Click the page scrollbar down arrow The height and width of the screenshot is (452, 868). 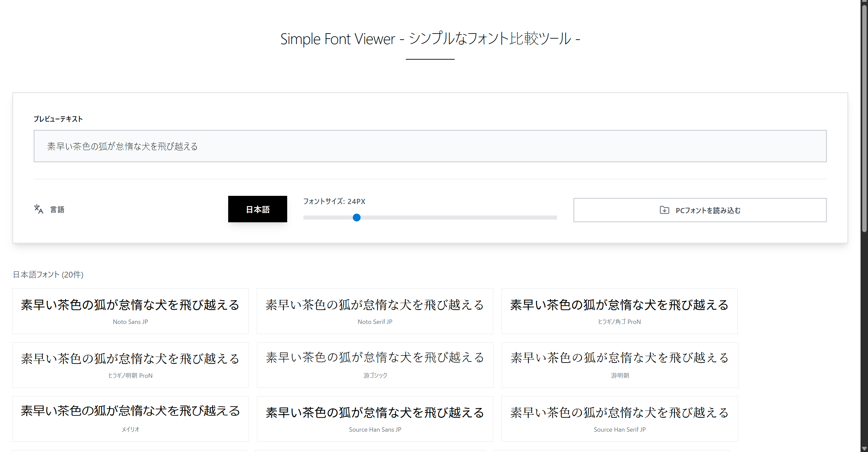click(x=864, y=449)
